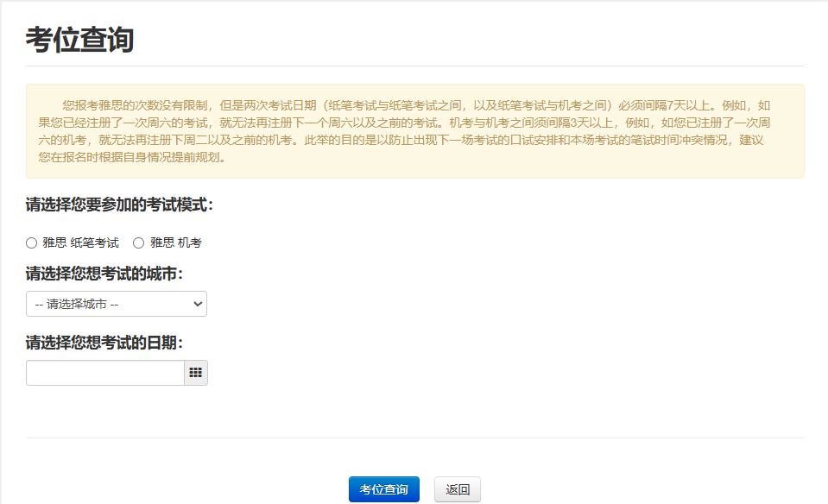Select the 雅思 纸笔考试 radio button
Screen dimensions: 828x504
(32, 243)
